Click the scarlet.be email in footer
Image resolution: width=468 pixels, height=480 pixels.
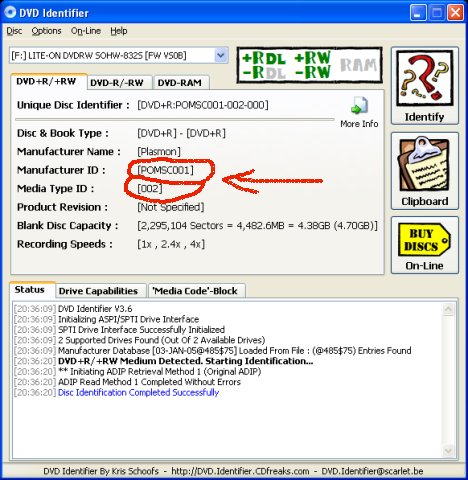(x=372, y=471)
